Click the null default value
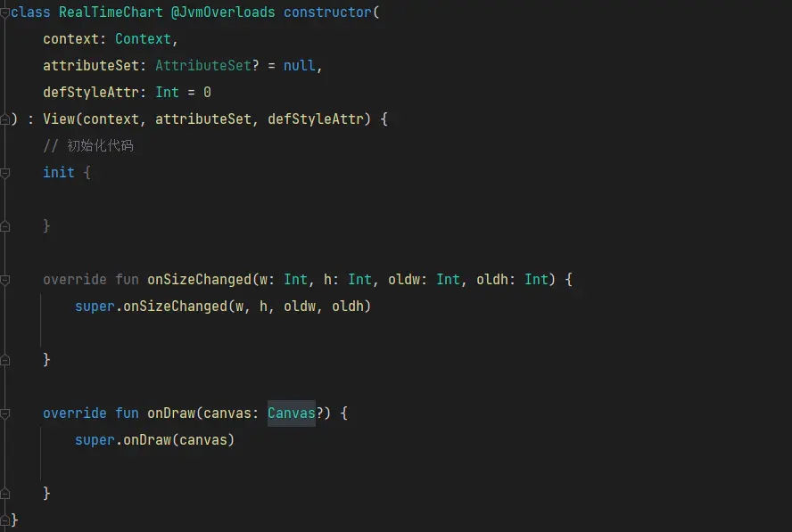The height and width of the screenshot is (532, 792). coord(299,66)
